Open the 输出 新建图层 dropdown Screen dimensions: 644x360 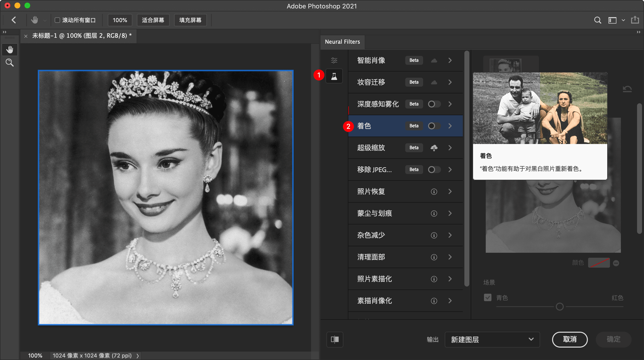(492, 339)
